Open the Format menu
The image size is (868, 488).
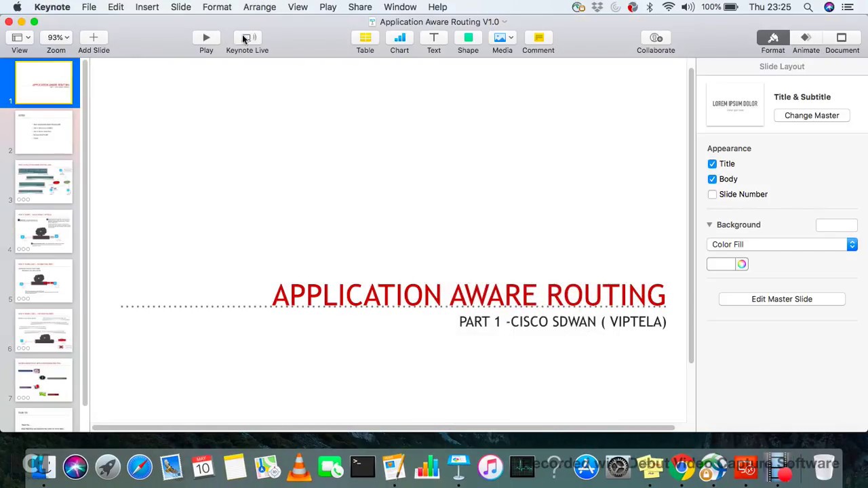217,7
